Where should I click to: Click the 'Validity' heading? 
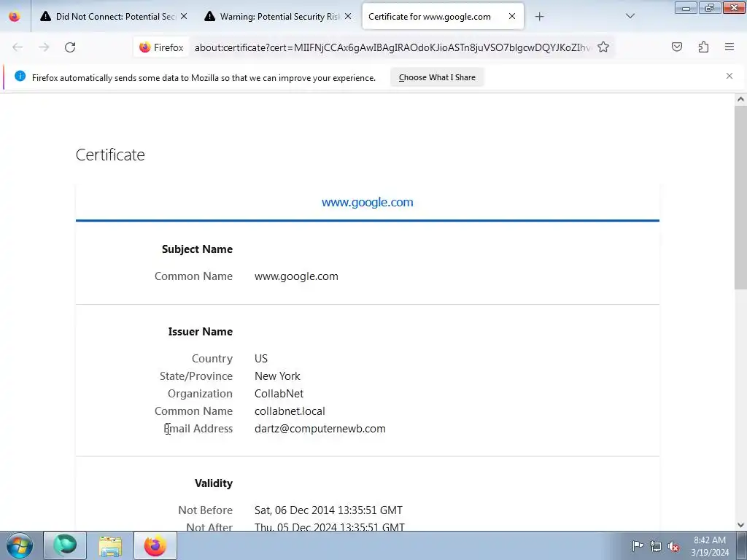(214, 483)
